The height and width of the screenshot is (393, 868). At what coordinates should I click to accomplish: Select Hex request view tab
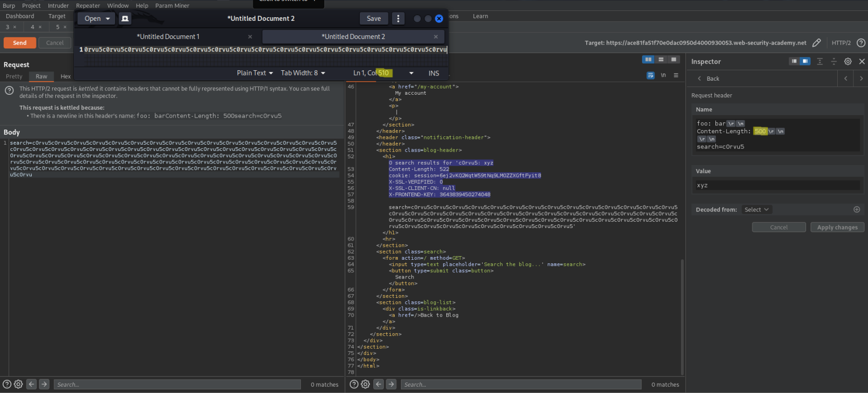[66, 77]
